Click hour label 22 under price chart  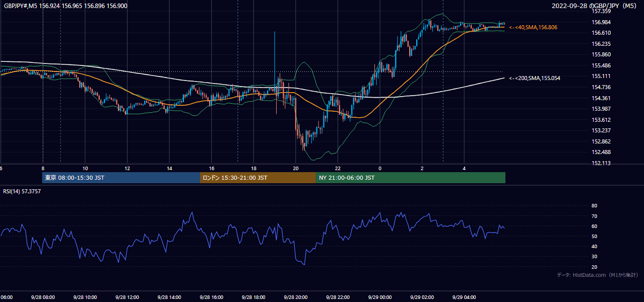tap(338, 169)
